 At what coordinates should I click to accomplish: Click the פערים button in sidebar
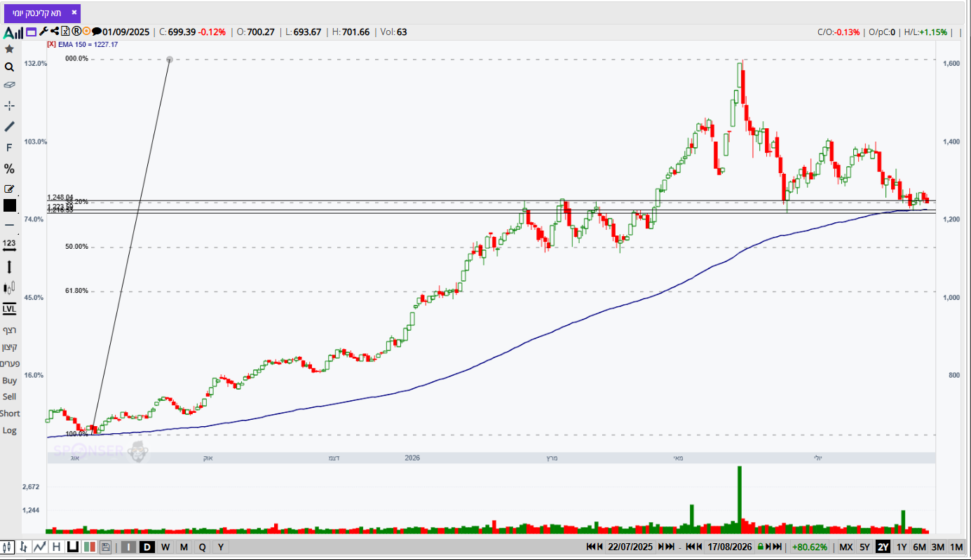click(x=9, y=364)
